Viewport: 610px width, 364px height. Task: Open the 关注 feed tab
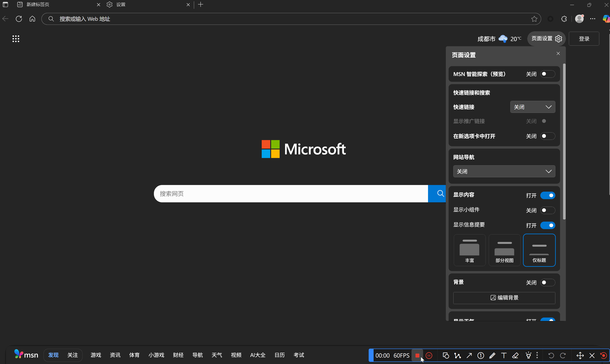(72, 355)
